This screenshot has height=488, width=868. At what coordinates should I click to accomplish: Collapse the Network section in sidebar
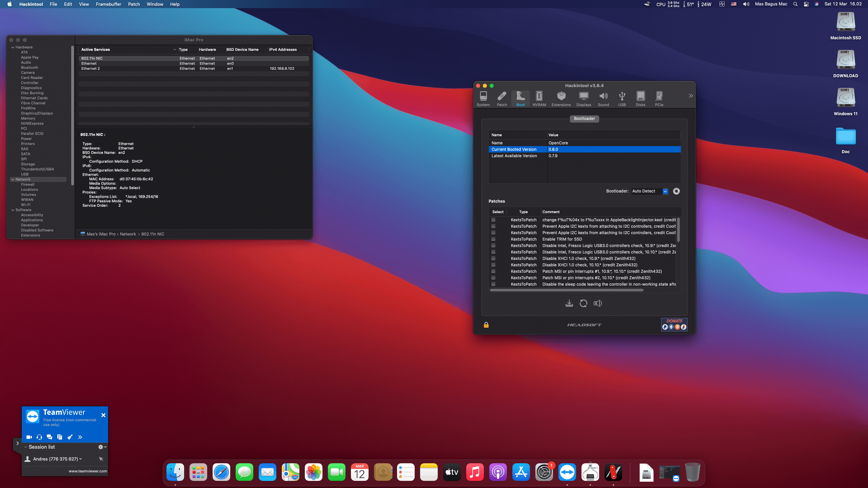(x=13, y=179)
